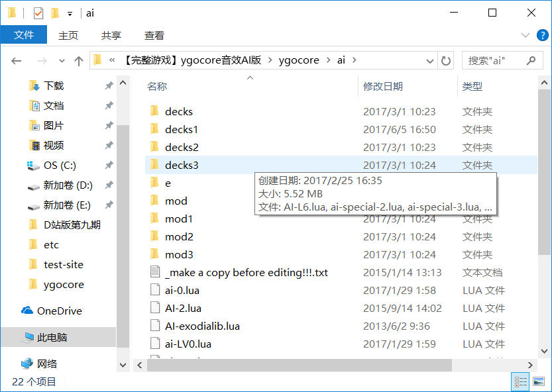Open the recent locations dropdown arrow
This screenshot has height=392, width=552.
pos(62,61)
